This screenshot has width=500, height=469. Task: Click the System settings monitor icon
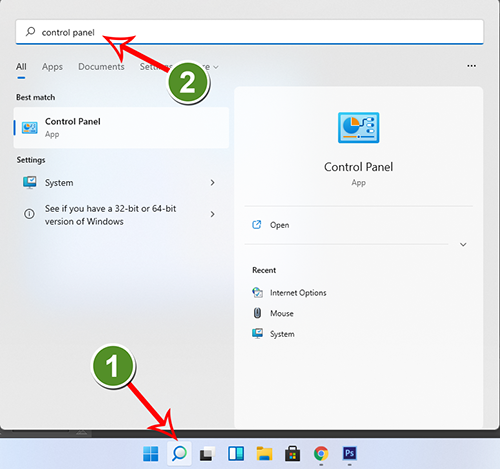pos(30,182)
